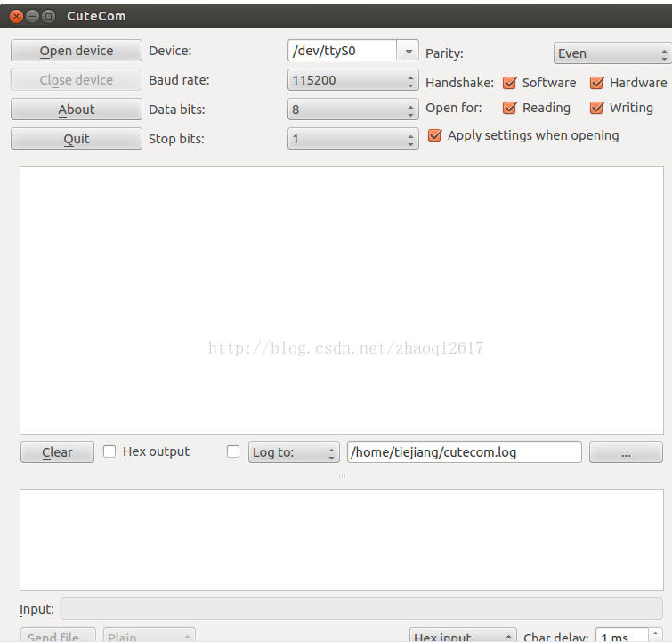Clear the output area
Image resolution: width=672 pixels, height=642 pixels.
pos(57,452)
